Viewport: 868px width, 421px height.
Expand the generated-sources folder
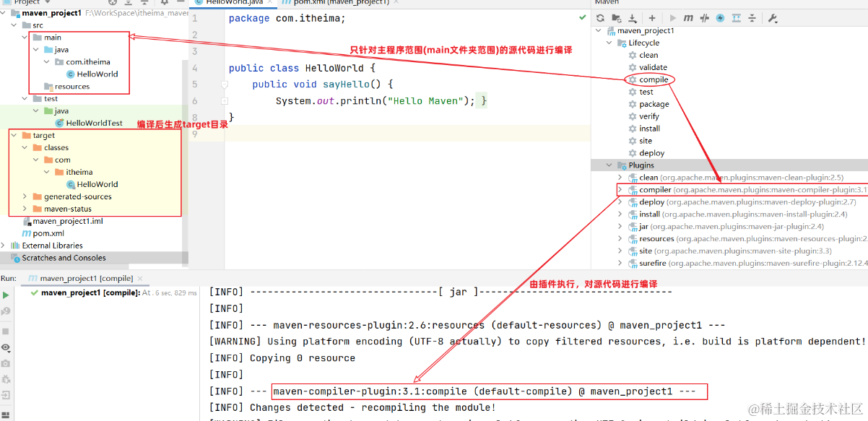click(x=26, y=197)
